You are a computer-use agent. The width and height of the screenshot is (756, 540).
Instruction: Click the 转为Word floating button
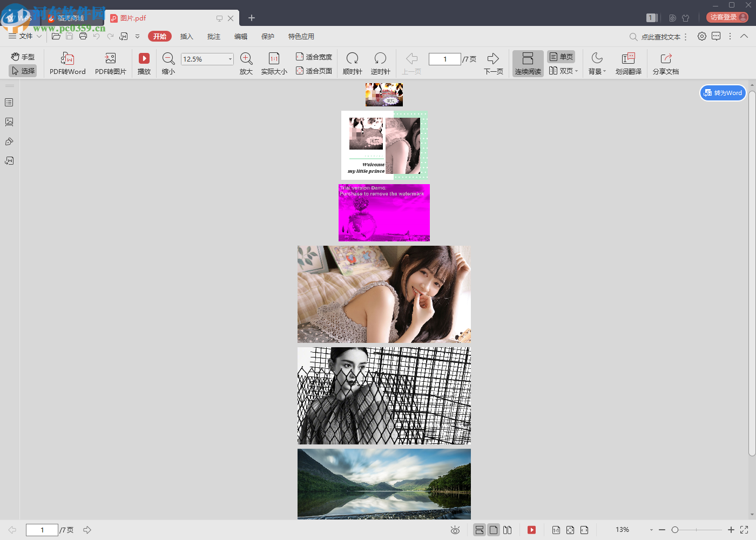pos(723,93)
